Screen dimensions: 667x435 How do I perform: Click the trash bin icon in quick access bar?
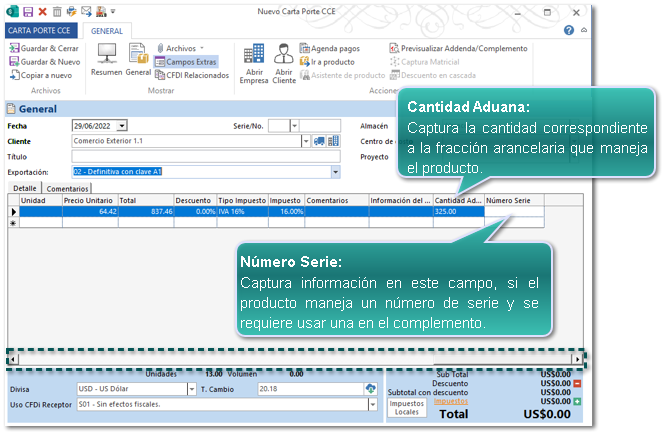point(57,12)
